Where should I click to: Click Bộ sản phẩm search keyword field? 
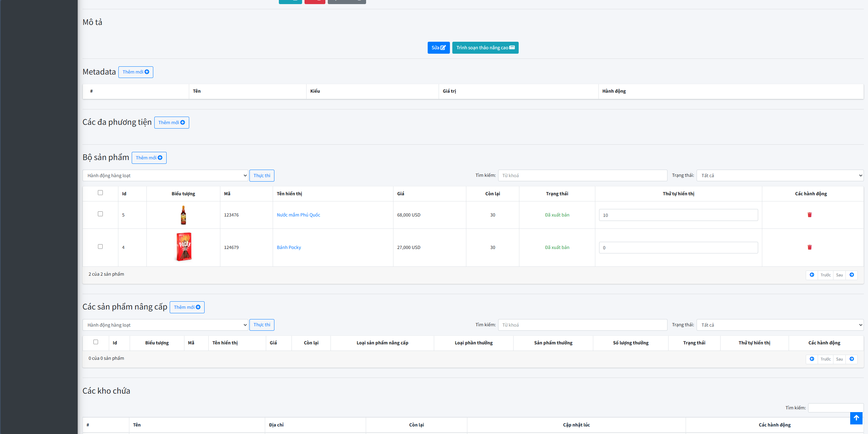point(582,175)
